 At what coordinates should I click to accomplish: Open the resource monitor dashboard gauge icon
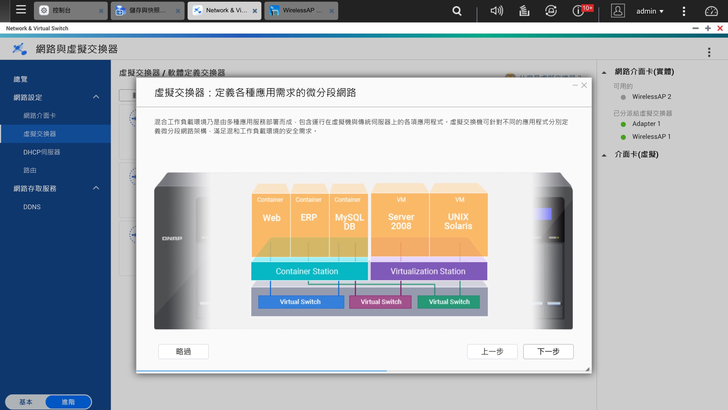pyautogui.click(x=711, y=11)
